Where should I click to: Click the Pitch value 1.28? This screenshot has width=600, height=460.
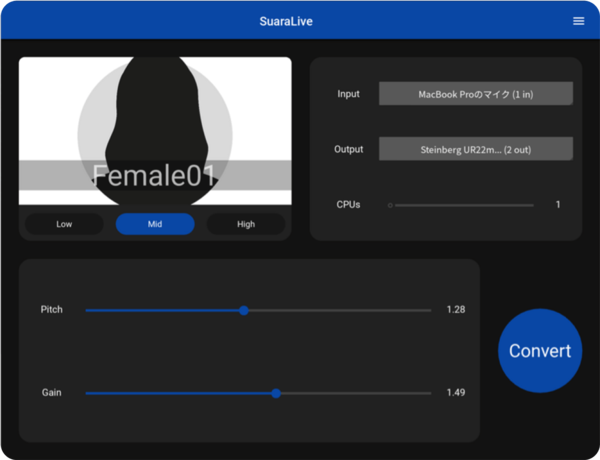[x=455, y=310]
